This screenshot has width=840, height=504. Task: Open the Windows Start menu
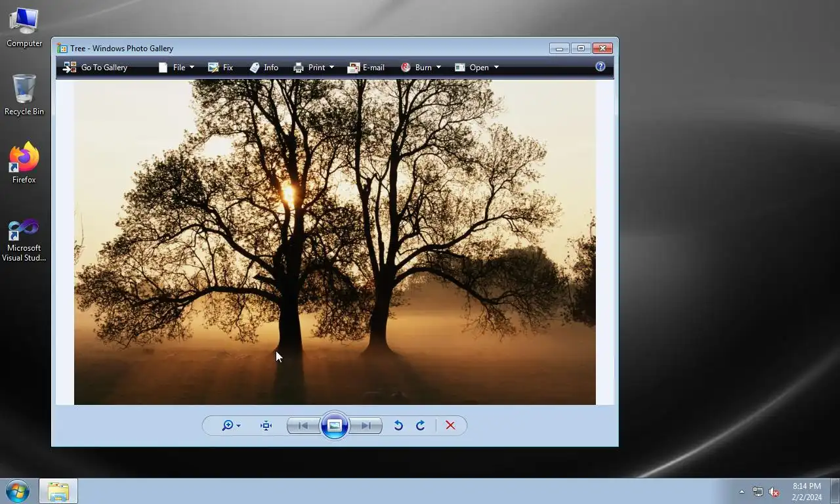18,491
